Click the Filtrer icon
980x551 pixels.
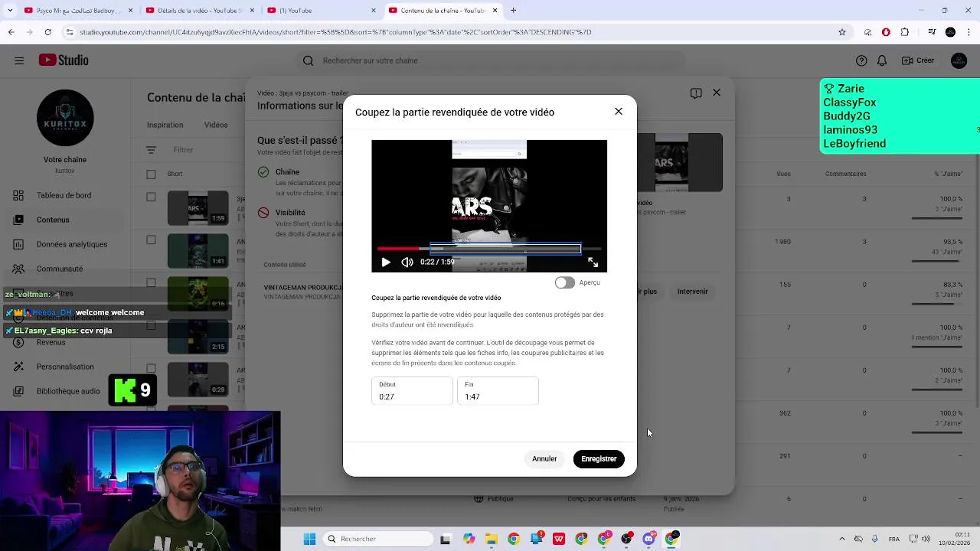(x=151, y=150)
